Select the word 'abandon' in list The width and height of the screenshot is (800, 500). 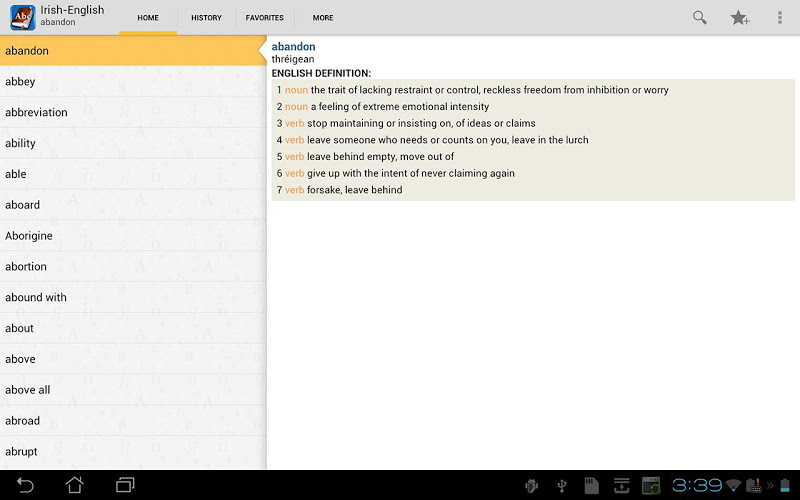133,51
